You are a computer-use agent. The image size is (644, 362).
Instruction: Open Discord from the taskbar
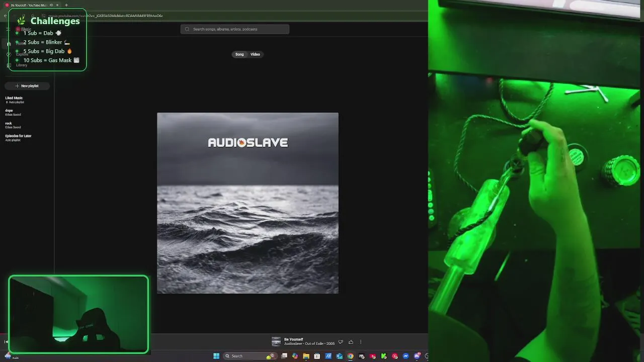point(417,356)
